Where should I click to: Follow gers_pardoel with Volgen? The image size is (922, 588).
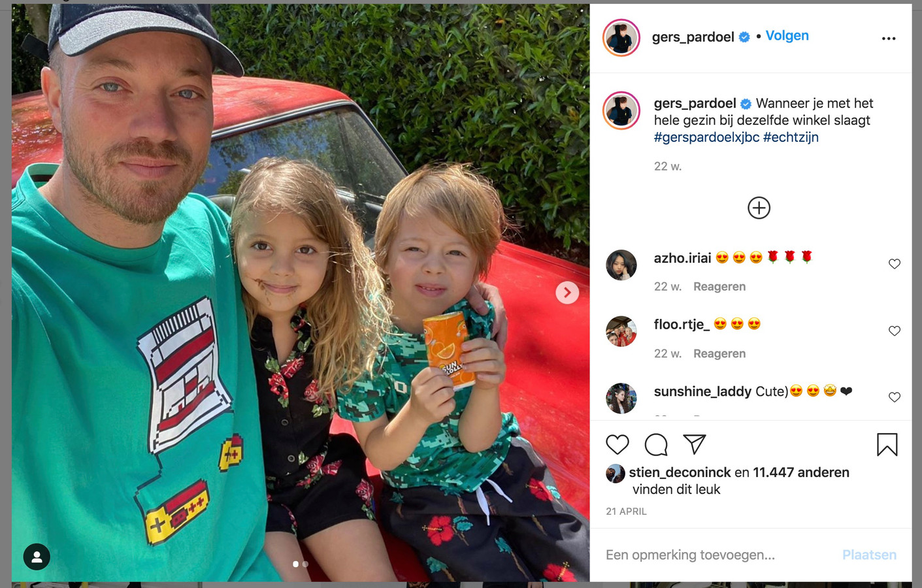tap(787, 36)
